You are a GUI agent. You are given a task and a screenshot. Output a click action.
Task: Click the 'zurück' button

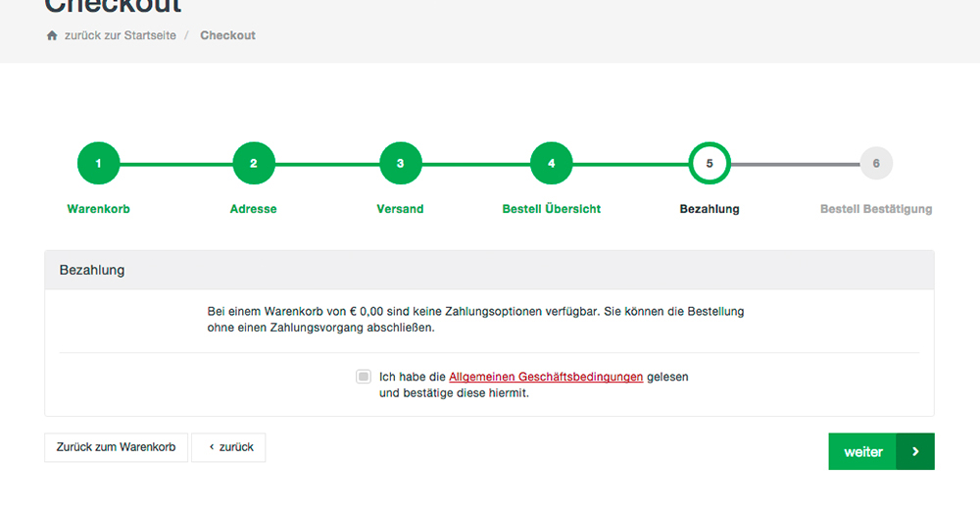pyautogui.click(x=228, y=447)
